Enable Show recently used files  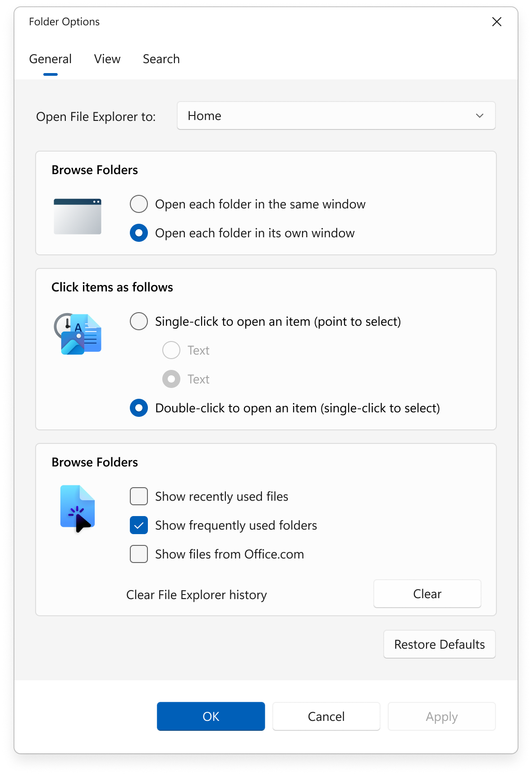click(x=138, y=496)
